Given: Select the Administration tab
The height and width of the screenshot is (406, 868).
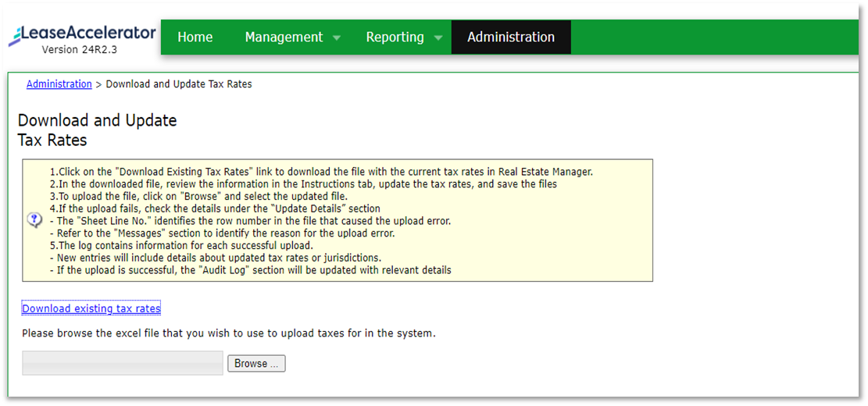Looking at the screenshot, I should (x=510, y=37).
